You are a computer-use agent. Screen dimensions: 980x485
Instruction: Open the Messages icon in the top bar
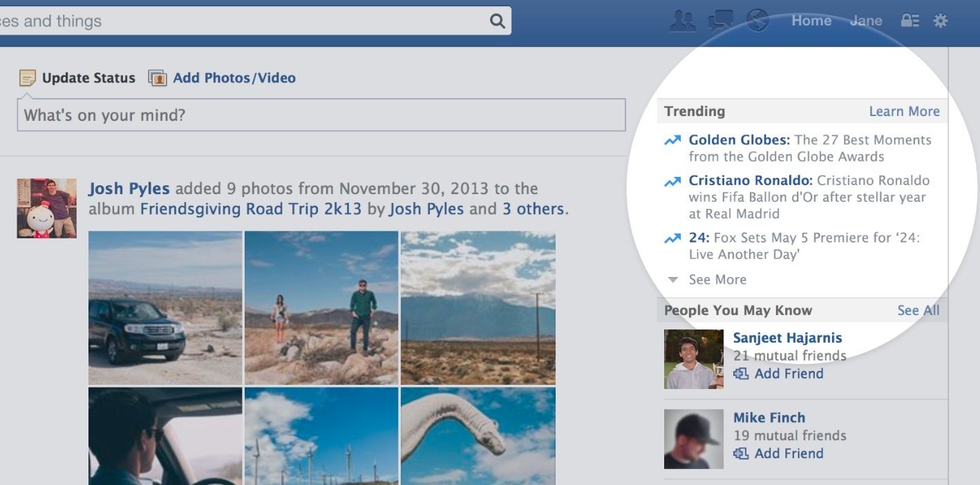[x=720, y=21]
